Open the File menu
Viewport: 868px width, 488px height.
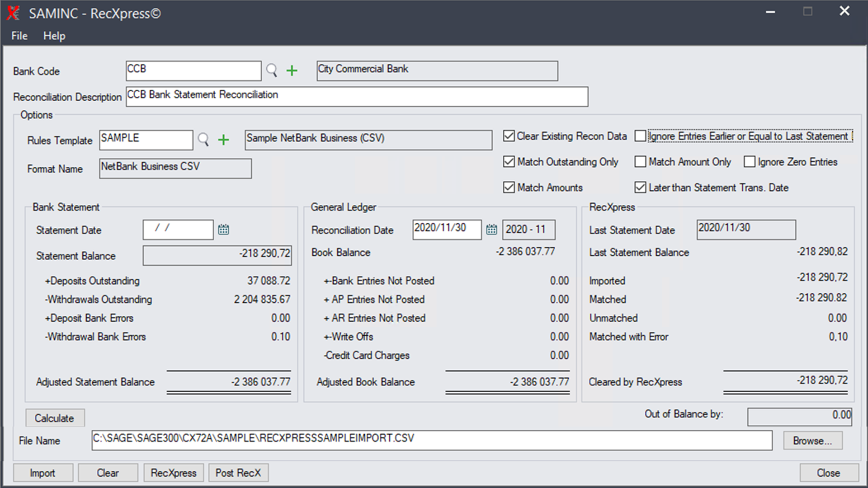[19, 36]
